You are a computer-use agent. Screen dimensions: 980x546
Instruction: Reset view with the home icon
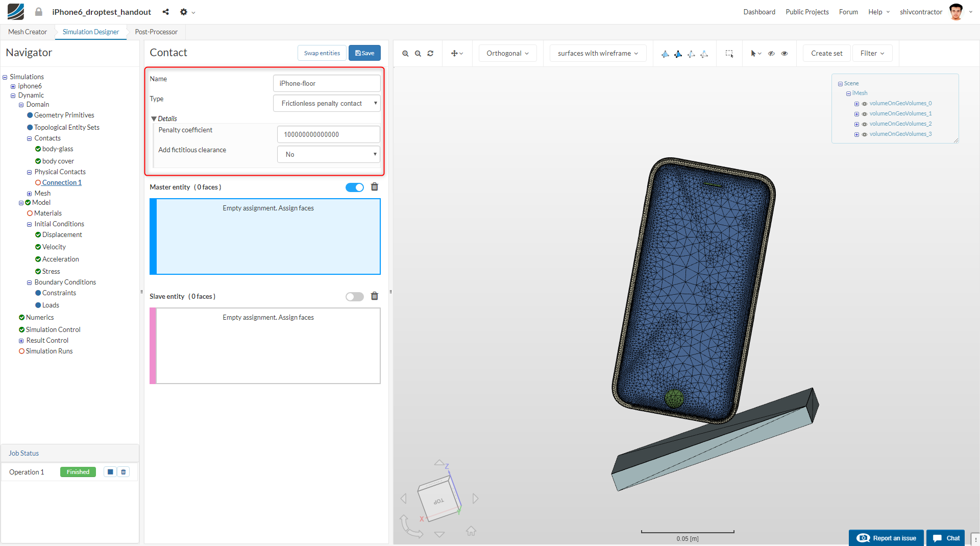[x=471, y=531]
